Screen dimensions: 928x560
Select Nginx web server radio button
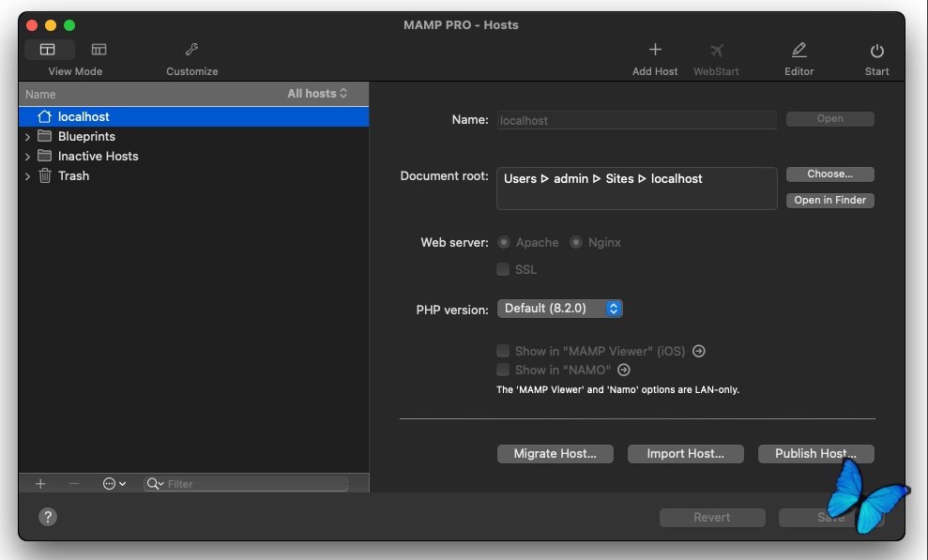(x=576, y=242)
